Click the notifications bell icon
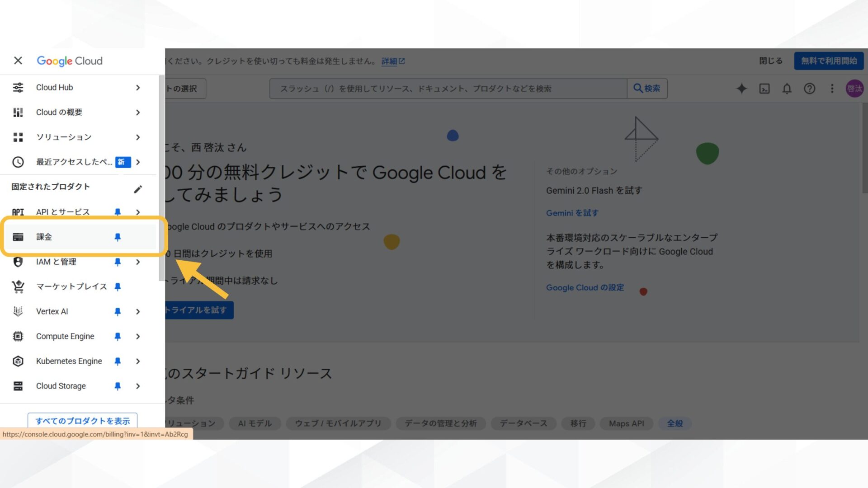 [x=787, y=89]
